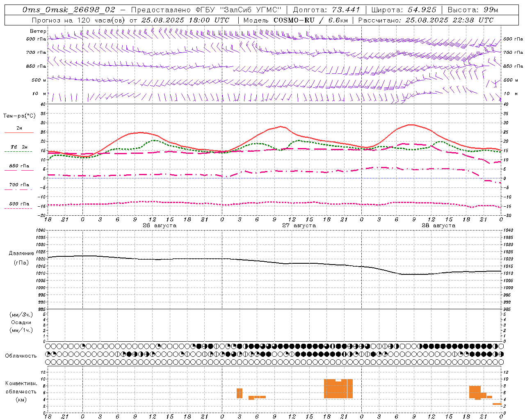Click the "(гПа)" pressure unit label
The height and width of the screenshot is (420, 525).
(21, 263)
